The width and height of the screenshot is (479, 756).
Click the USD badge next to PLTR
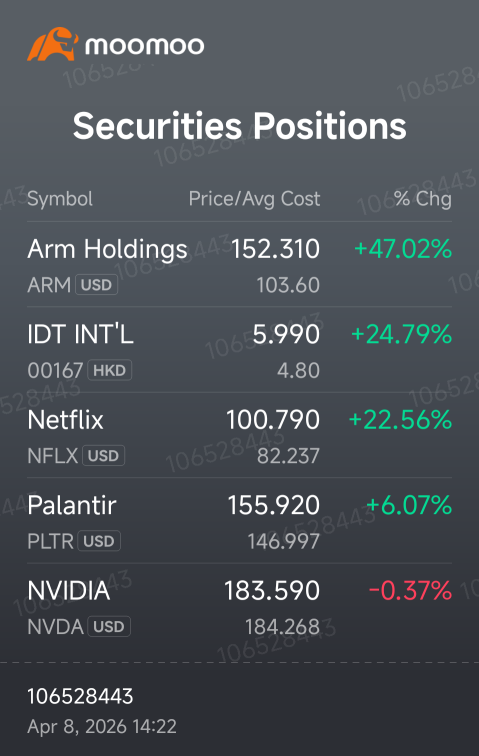(99, 541)
